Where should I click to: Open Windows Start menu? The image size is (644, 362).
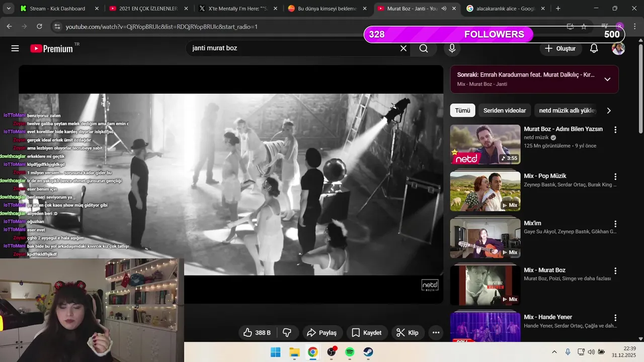(276, 352)
